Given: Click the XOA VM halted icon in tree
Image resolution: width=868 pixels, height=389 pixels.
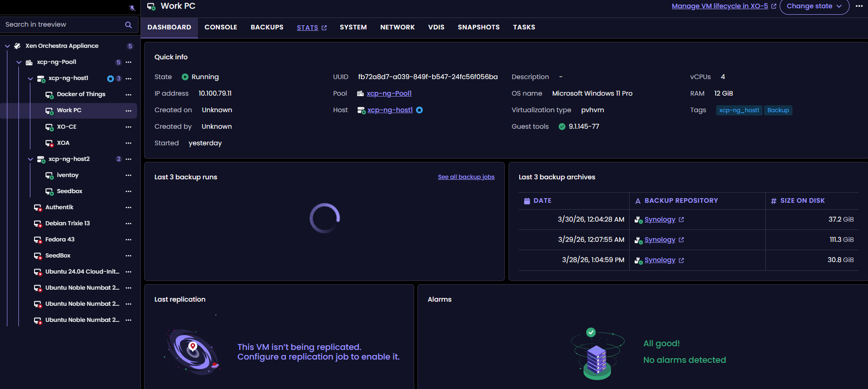Looking at the screenshot, I should [49, 143].
